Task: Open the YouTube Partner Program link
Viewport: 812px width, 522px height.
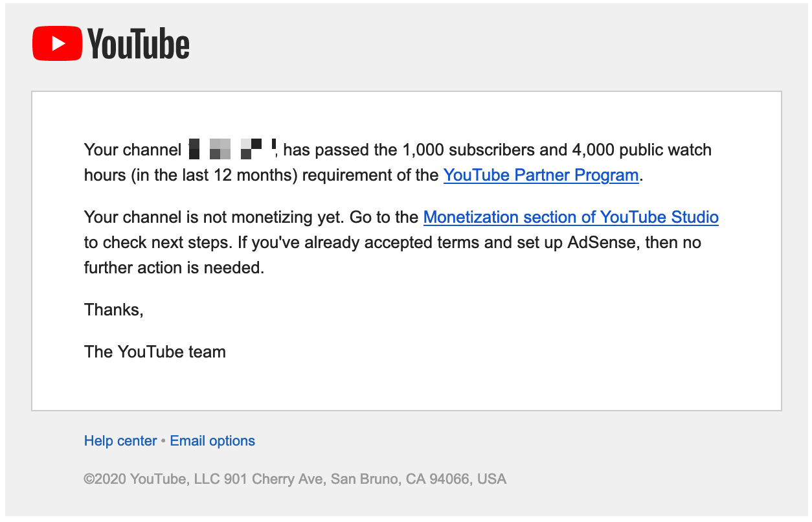Action: [x=541, y=175]
